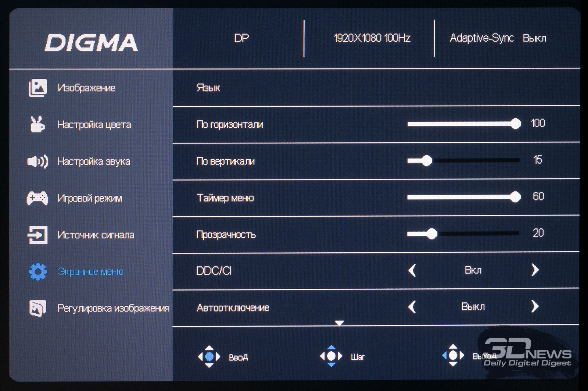Click the По вертикали slider handle

[x=427, y=160]
